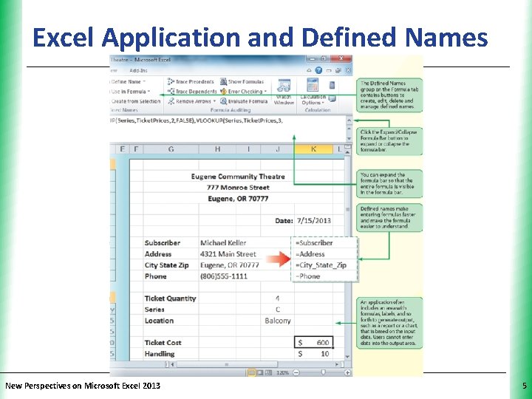Switch to Page Break Preview in status bar
This screenshot has width=532, height=399.
(268, 372)
